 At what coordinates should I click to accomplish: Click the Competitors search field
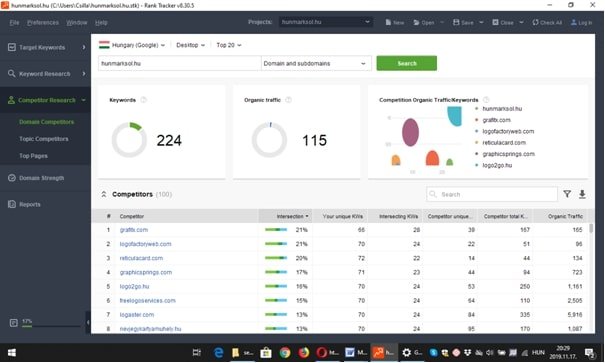[x=492, y=194]
